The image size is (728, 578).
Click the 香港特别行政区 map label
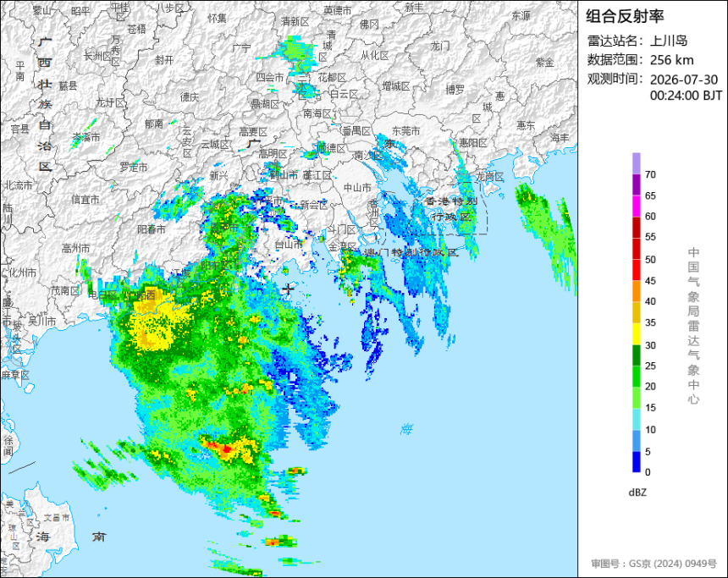point(451,209)
